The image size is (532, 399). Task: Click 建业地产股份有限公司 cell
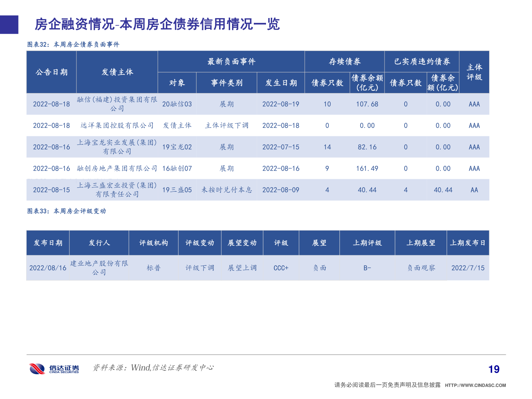99,268
